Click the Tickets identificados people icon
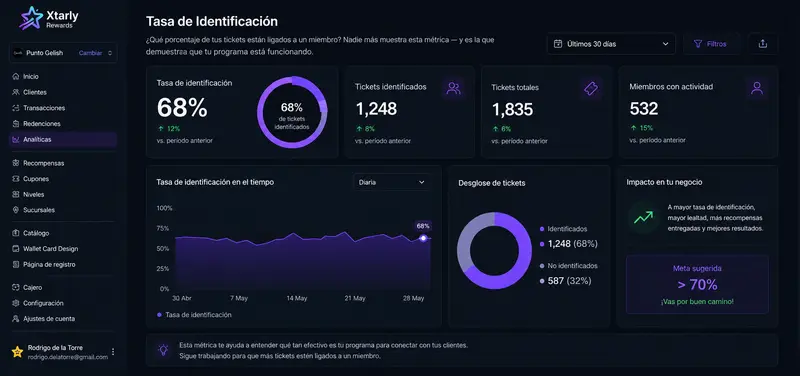Viewport: 800px width, 376px height. (x=453, y=88)
